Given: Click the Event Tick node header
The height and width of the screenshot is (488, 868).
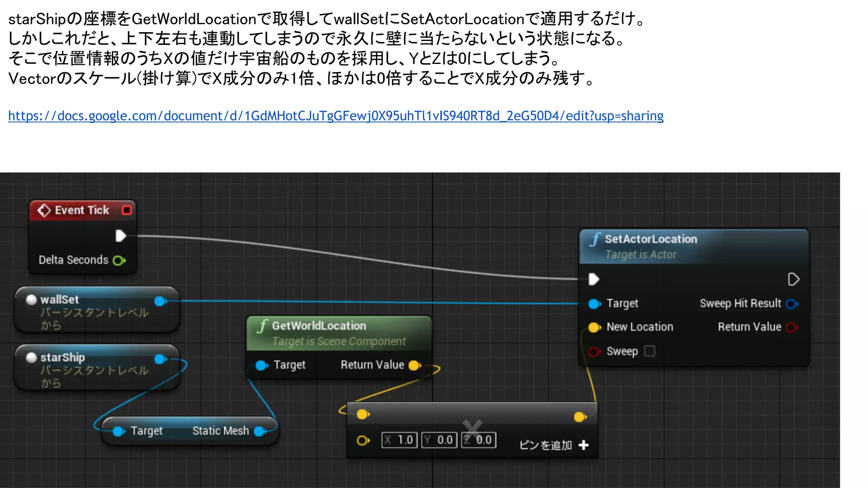Looking at the screenshot, I should coord(83,210).
